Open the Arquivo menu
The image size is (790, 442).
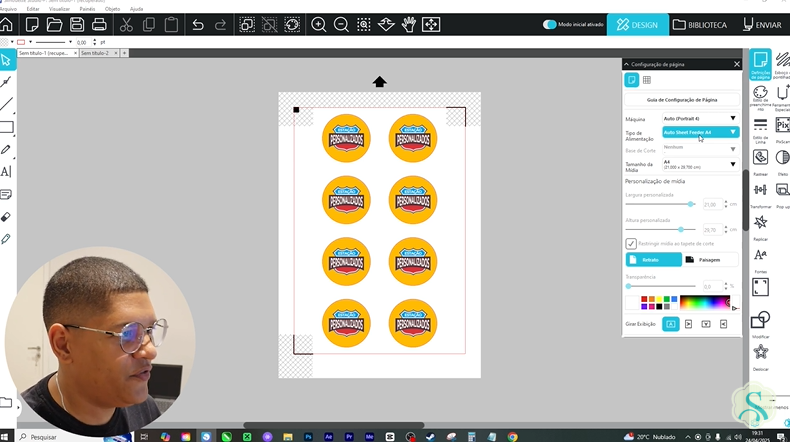click(x=8, y=9)
